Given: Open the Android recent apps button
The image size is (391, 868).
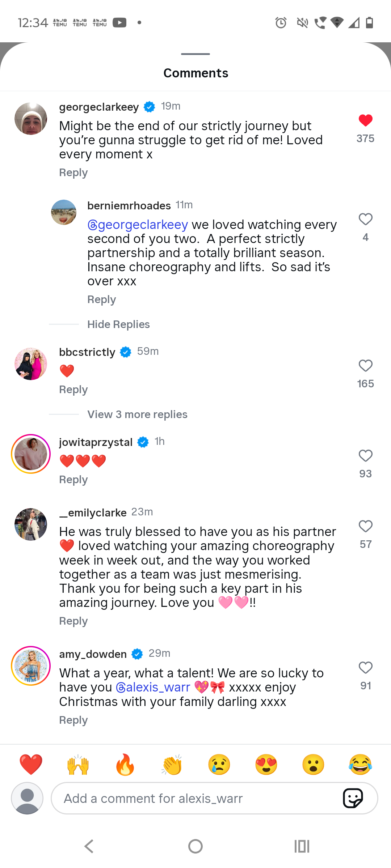Looking at the screenshot, I should tap(302, 846).
